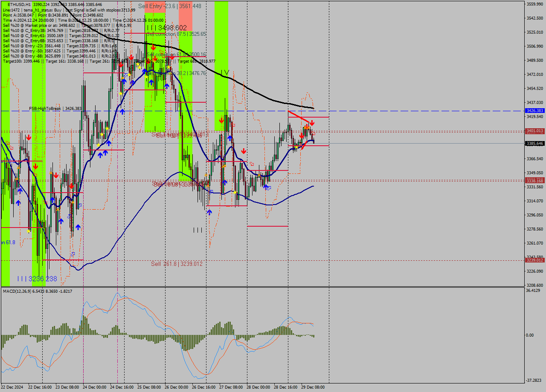Click the '29 Dec 08:00' time axis label
The image size is (546, 392).
[x=313, y=387]
